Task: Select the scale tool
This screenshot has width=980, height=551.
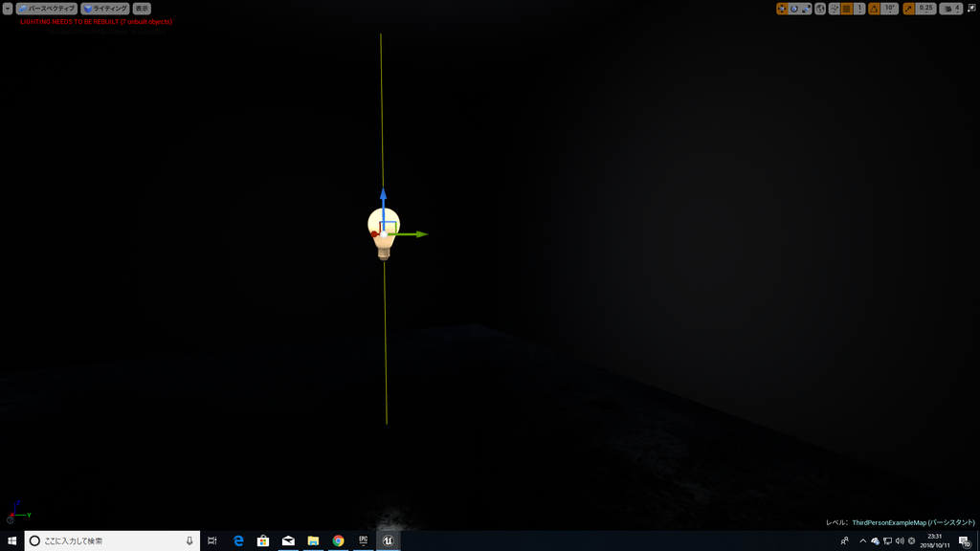Action: pyautogui.click(x=804, y=8)
